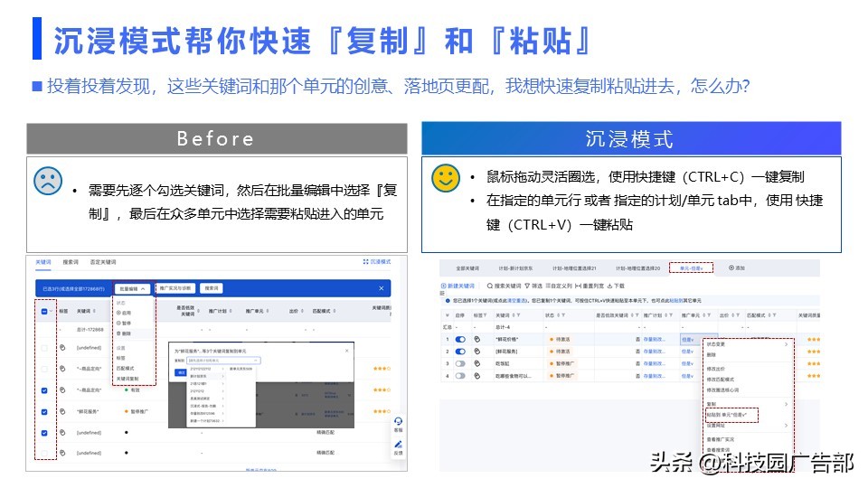
Task: Click the ∨ expander in immersive table header
Action: tap(448, 315)
